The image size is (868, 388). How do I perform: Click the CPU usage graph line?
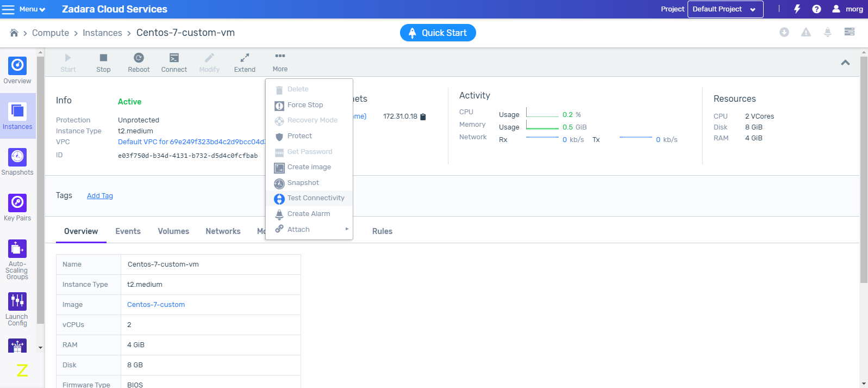tap(542, 113)
